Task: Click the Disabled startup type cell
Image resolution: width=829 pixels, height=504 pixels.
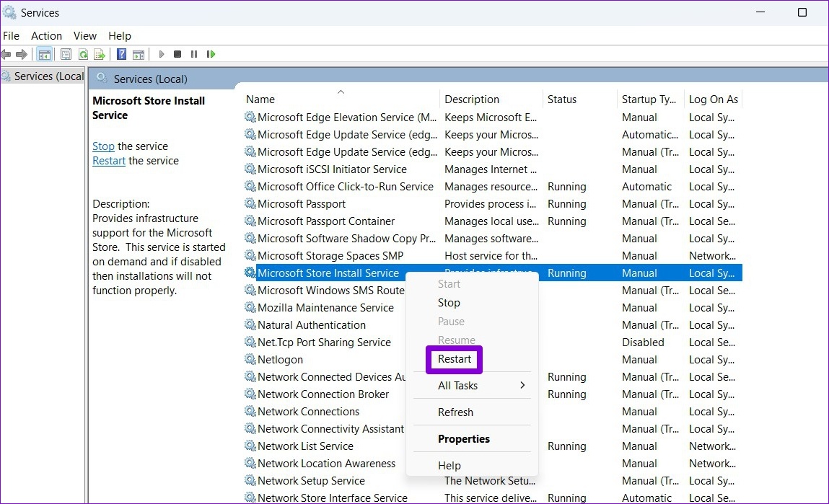Action: coord(643,342)
